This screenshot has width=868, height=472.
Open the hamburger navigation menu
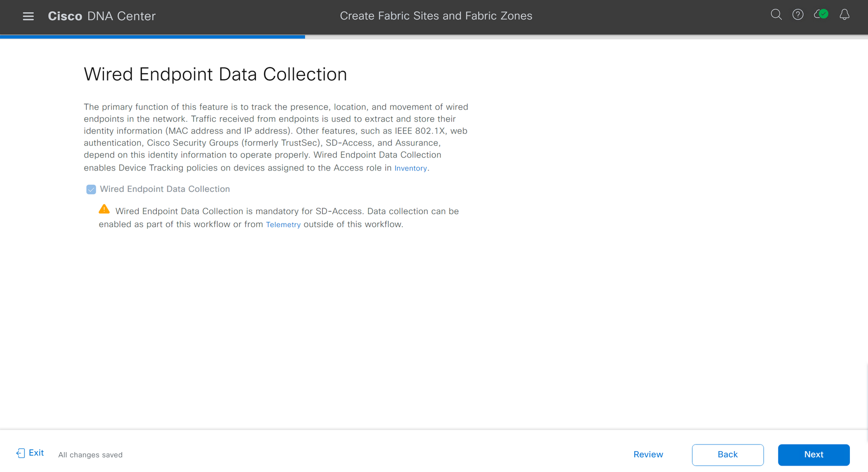(28, 16)
